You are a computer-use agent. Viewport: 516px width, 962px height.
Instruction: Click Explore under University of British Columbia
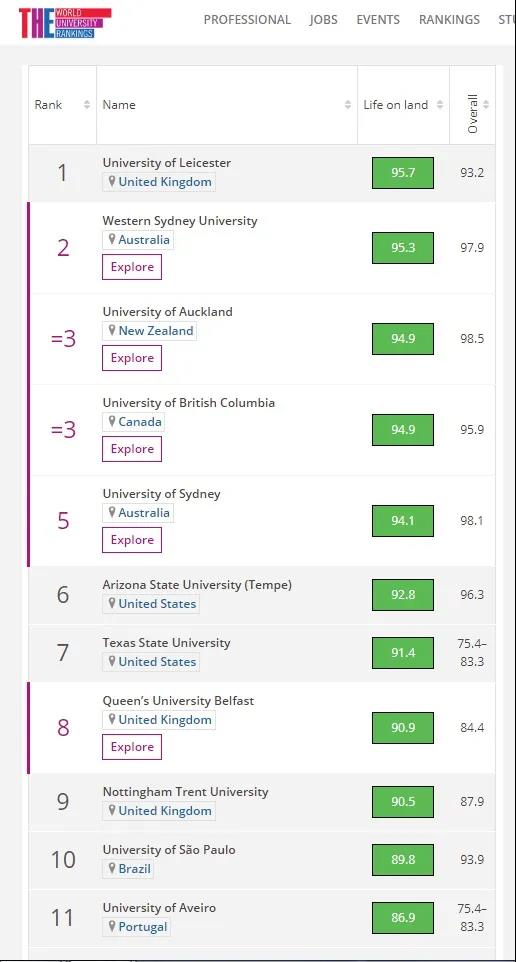click(132, 448)
